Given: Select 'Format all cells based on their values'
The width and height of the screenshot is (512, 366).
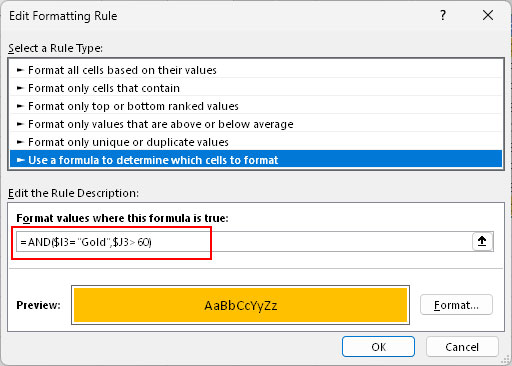Looking at the screenshot, I should pyautogui.click(x=256, y=70).
